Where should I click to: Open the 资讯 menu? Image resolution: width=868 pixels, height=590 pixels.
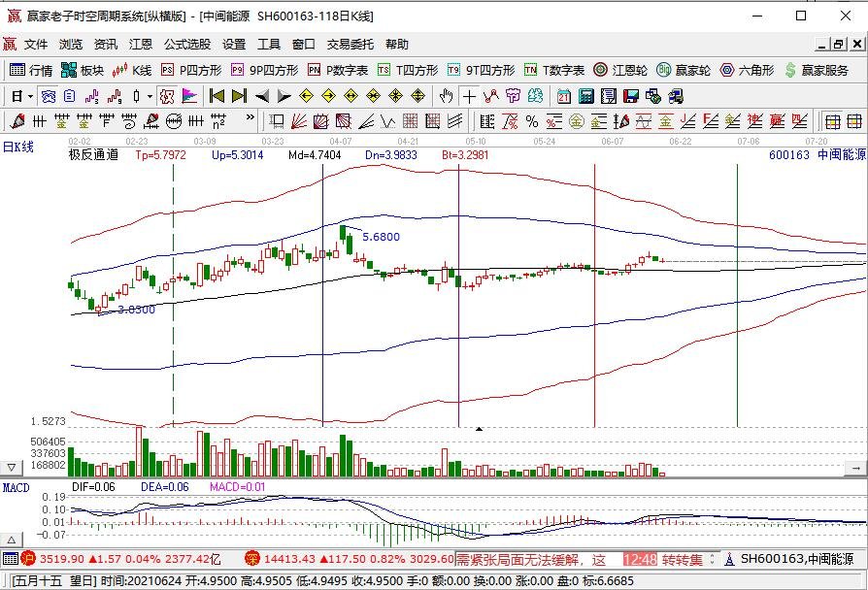pos(106,45)
